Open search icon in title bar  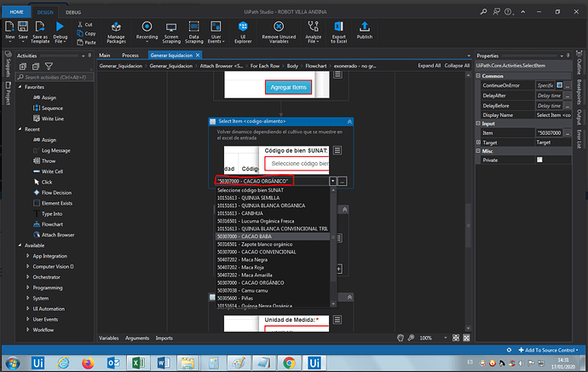coord(483,12)
